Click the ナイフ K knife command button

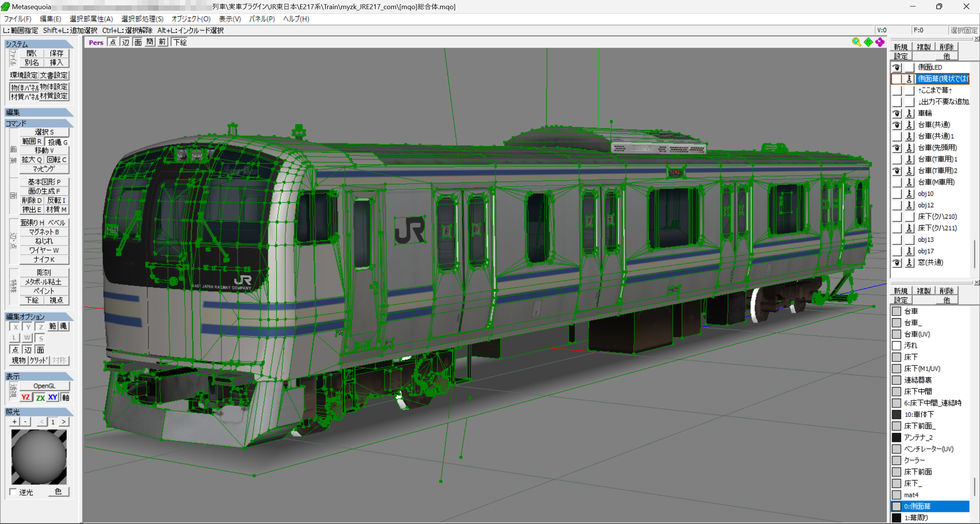tap(44, 260)
